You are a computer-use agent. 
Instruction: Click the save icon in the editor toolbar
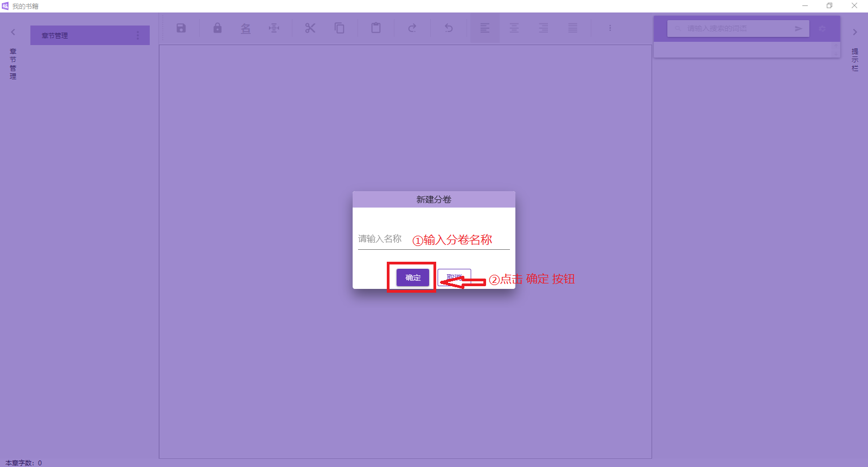[181, 28]
